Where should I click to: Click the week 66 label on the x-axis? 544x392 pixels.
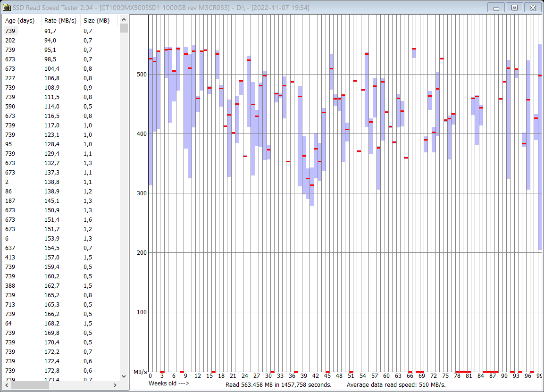click(x=410, y=375)
